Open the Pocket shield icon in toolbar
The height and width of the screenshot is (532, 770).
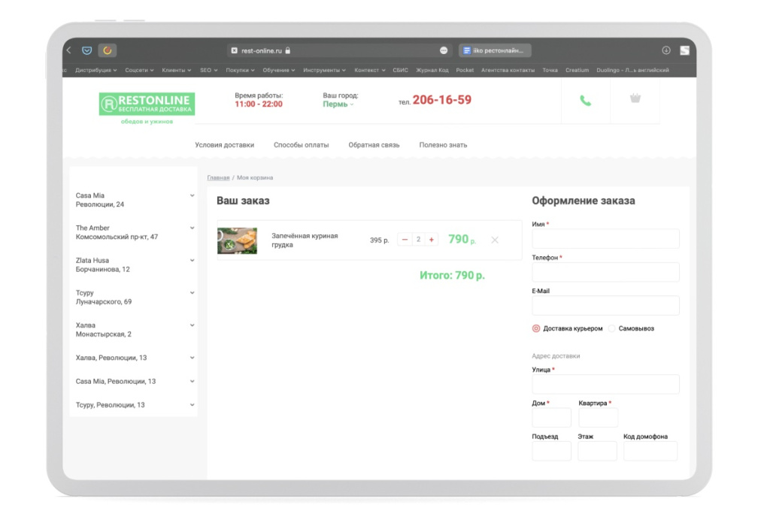(x=87, y=50)
